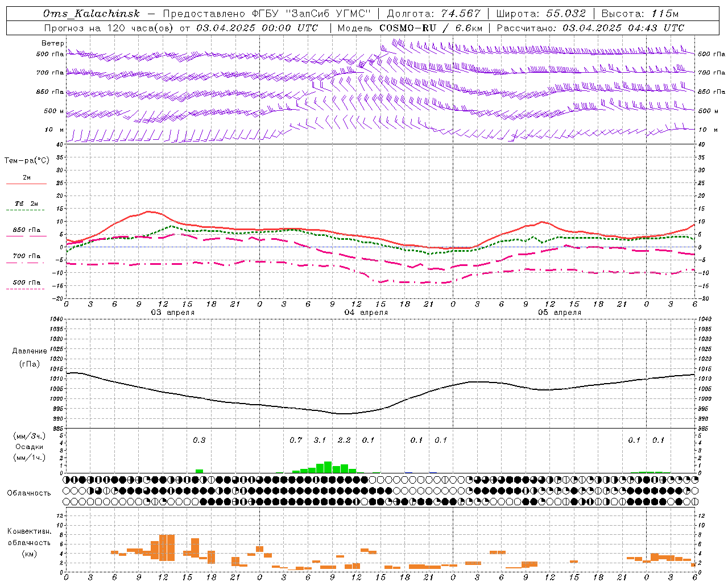Click the station name Oms_Kalachinsk
728x582 pixels.
point(92,14)
